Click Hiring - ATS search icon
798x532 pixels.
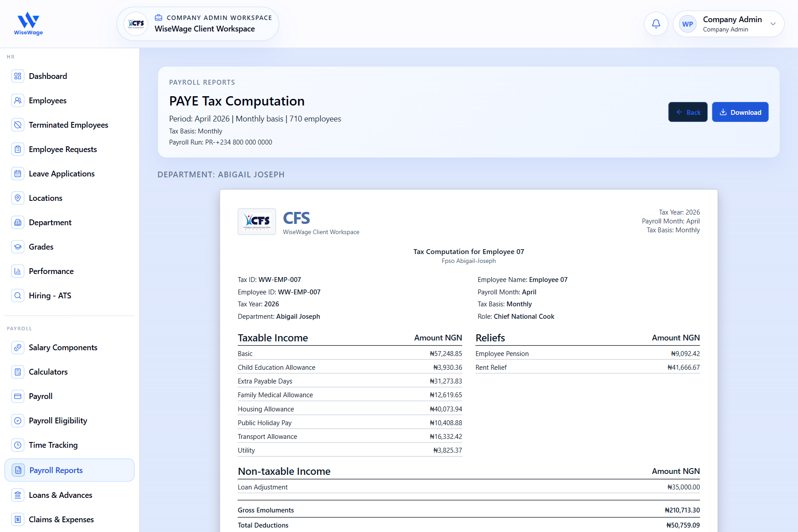(18, 296)
